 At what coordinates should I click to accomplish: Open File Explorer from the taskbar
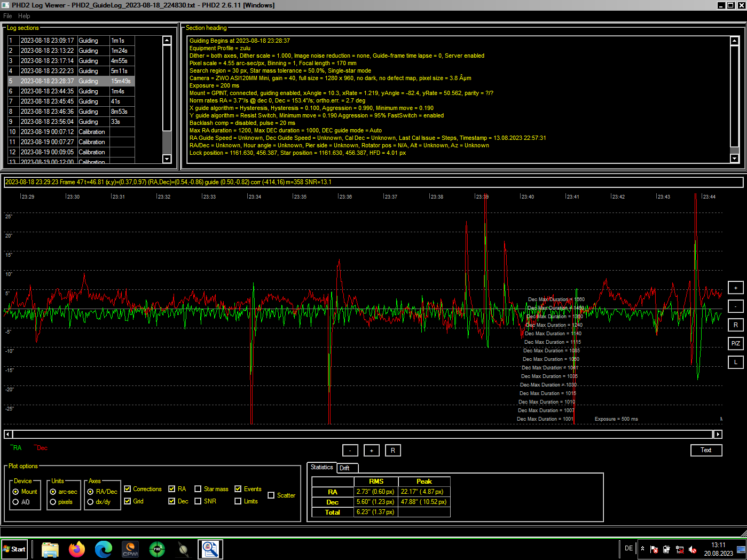click(50, 549)
